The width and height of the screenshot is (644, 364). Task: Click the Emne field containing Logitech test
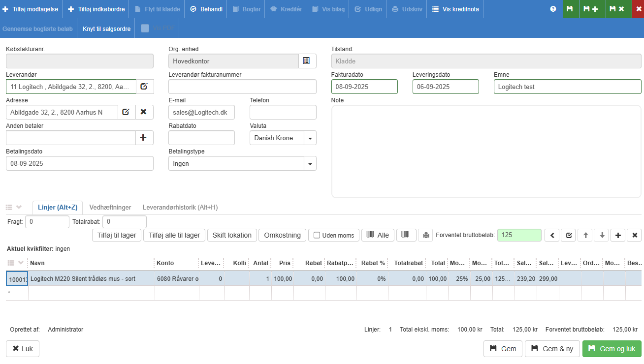[x=568, y=87]
